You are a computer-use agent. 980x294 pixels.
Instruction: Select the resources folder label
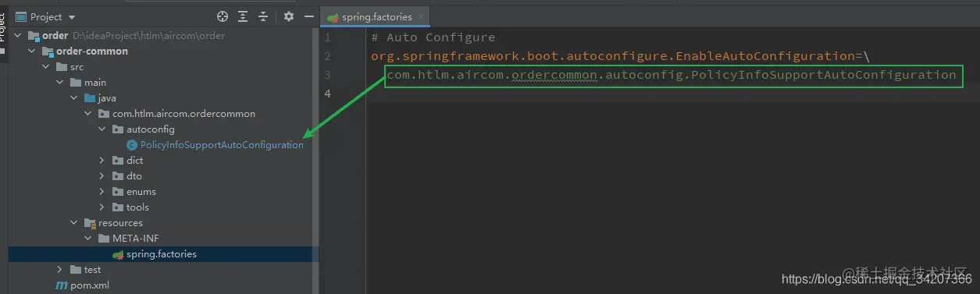point(120,223)
